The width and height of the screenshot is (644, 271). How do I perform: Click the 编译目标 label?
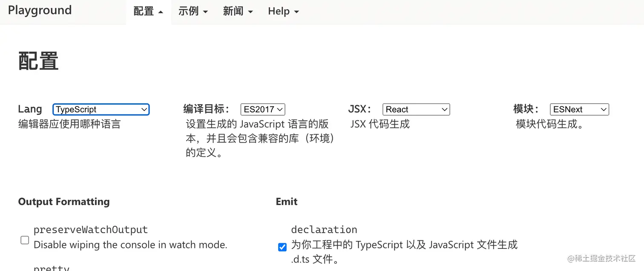(x=207, y=109)
